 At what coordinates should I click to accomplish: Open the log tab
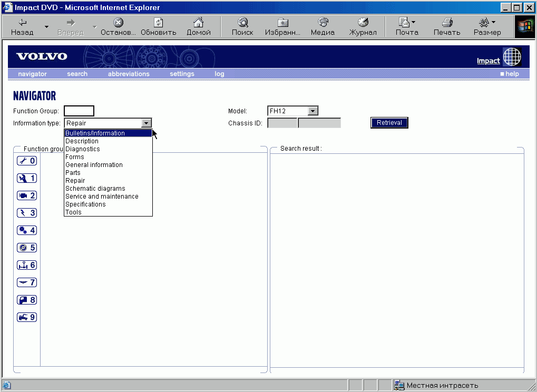[x=219, y=74]
